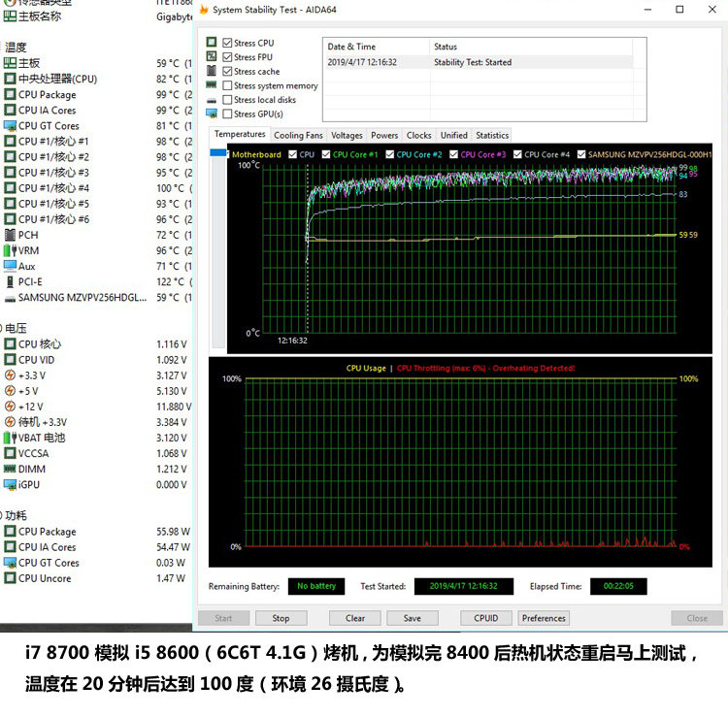
Task: Click the cache icon beside Stress cache
Action: coord(212,71)
